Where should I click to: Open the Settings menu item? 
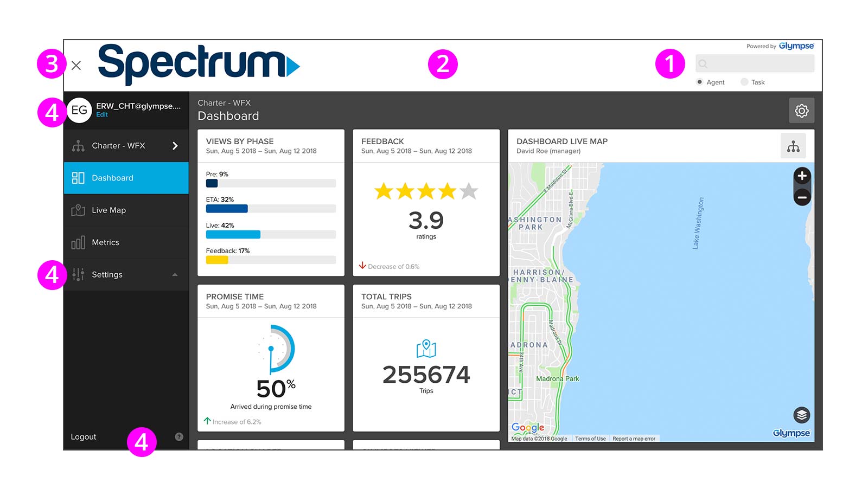click(126, 275)
